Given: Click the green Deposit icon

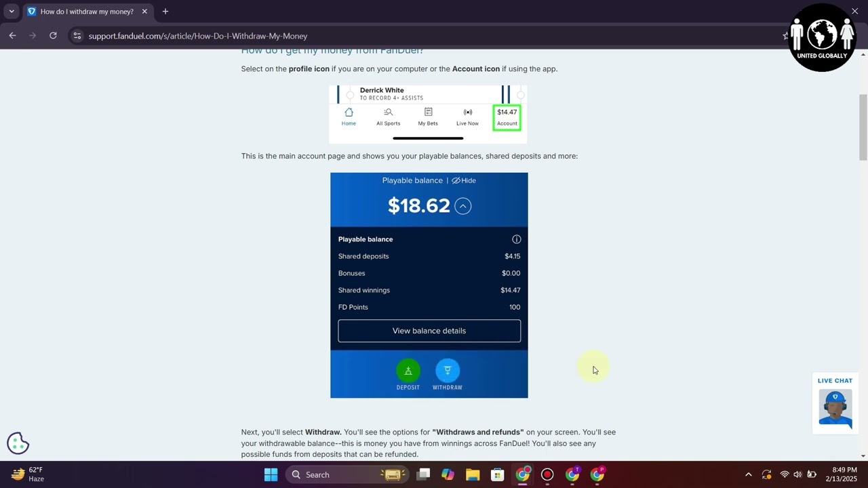Looking at the screenshot, I should pyautogui.click(x=408, y=371).
